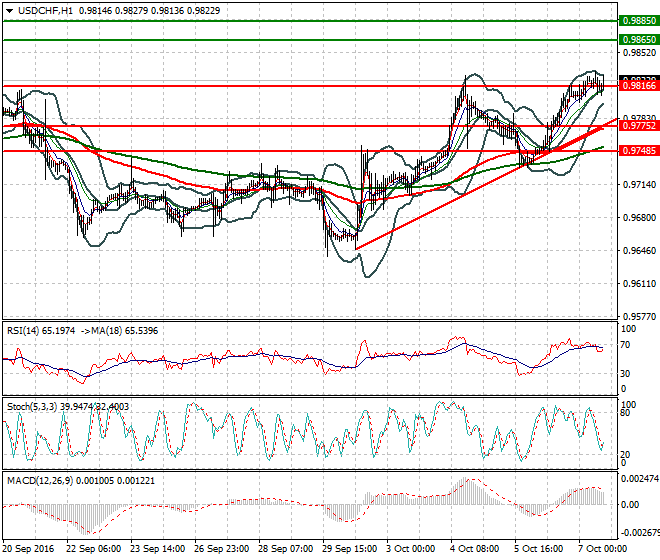Select the 4 Oct 08:00 time label
The width and height of the screenshot is (660, 560).
tap(475, 549)
